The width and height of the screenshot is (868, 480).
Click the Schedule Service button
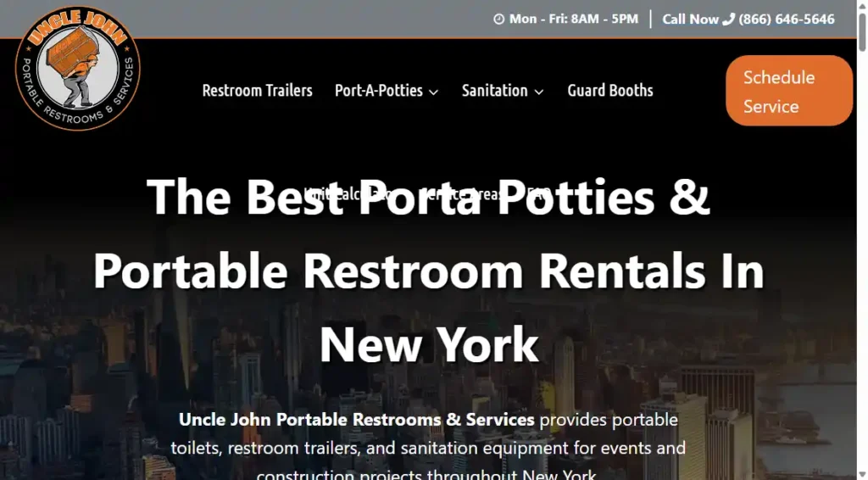click(x=789, y=91)
